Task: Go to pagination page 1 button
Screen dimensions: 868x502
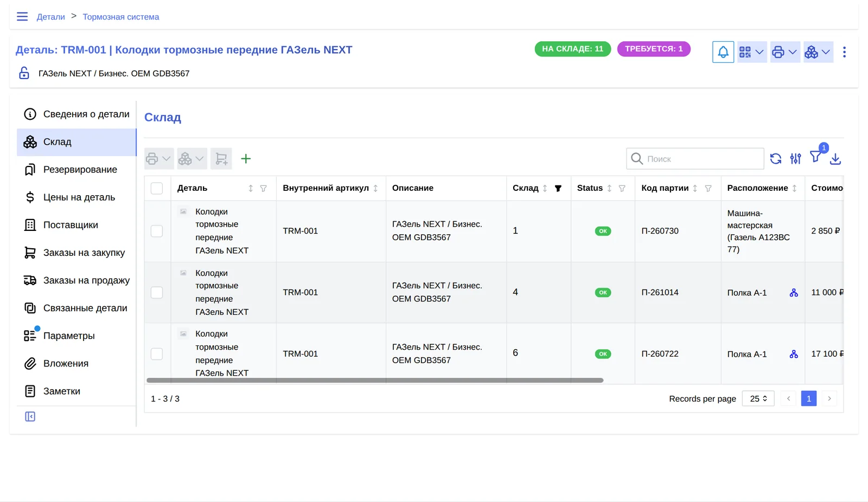Action: point(809,398)
